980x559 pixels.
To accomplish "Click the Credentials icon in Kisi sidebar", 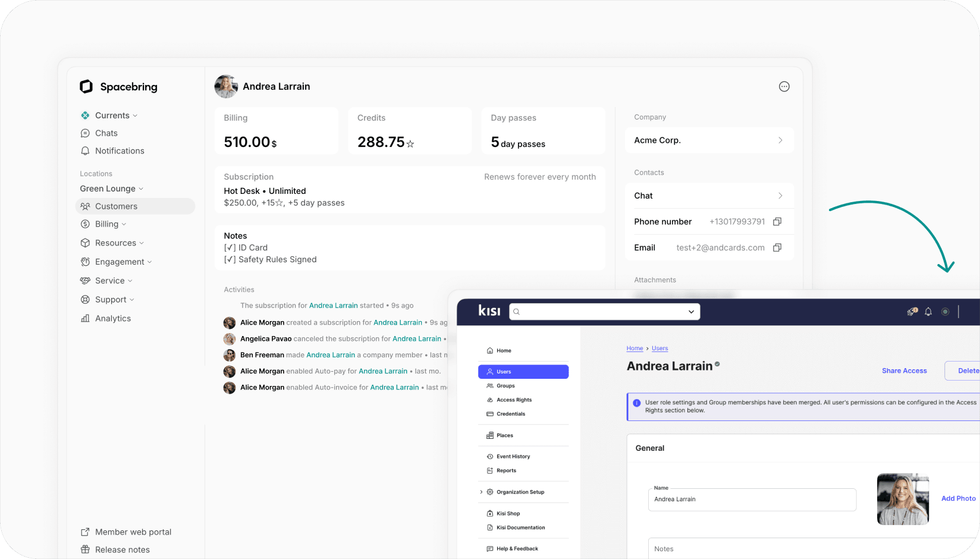I will pos(489,414).
